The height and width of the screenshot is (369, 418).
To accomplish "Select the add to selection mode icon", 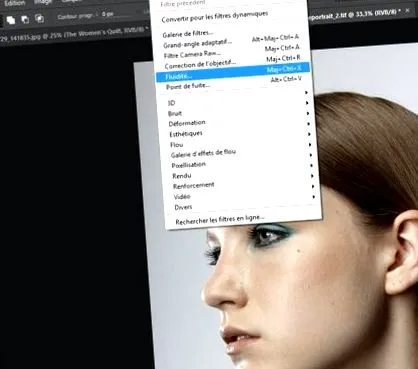I will [x=11, y=21].
